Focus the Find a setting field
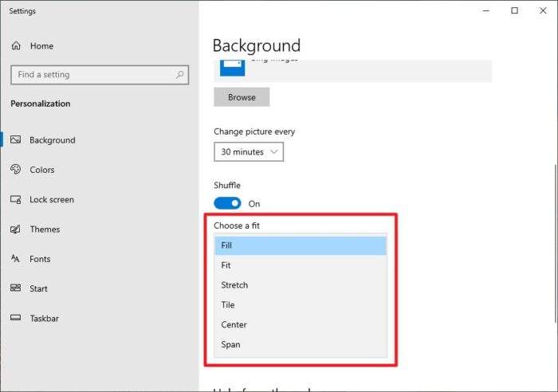Image resolution: width=558 pixels, height=392 pixels. pyautogui.click(x=100, y=75)
